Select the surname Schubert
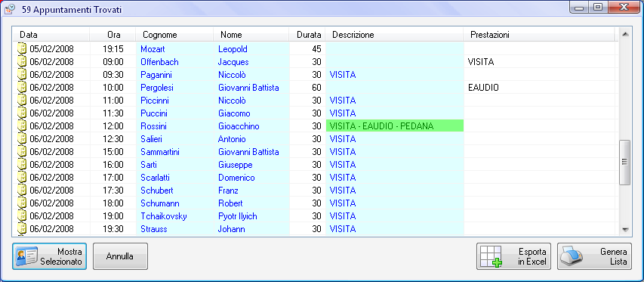This screenshot has height=282, width=644. [x=157, y=191]
